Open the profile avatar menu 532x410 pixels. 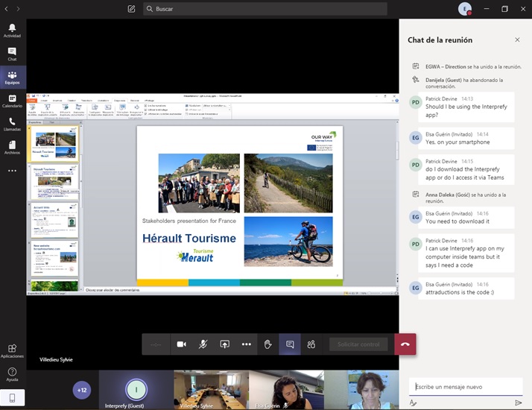coord(464,9)
